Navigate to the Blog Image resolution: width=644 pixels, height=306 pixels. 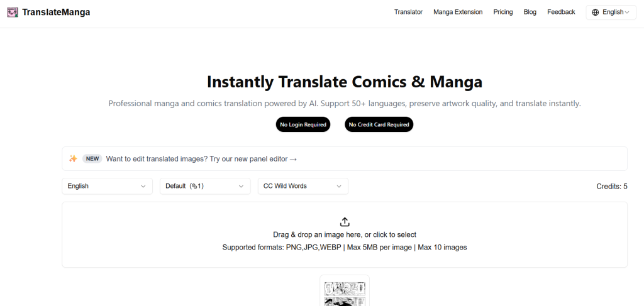click(x=530, y=12)
